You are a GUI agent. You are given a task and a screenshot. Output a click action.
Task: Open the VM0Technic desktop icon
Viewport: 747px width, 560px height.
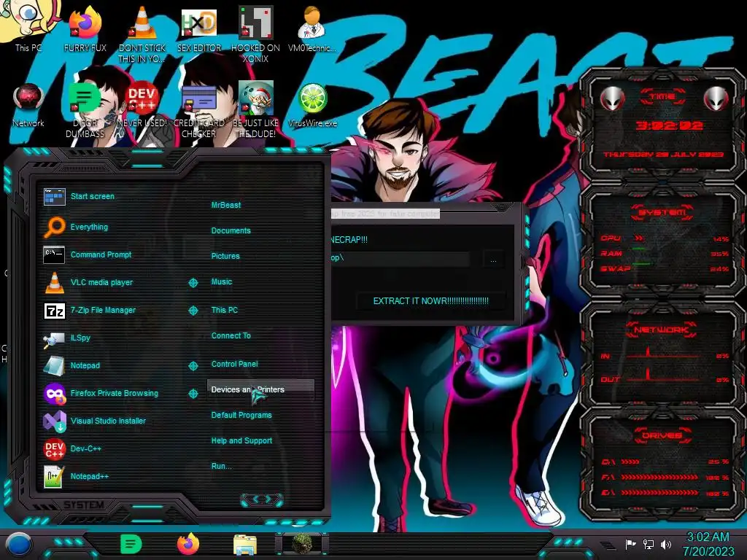point(311,29)
